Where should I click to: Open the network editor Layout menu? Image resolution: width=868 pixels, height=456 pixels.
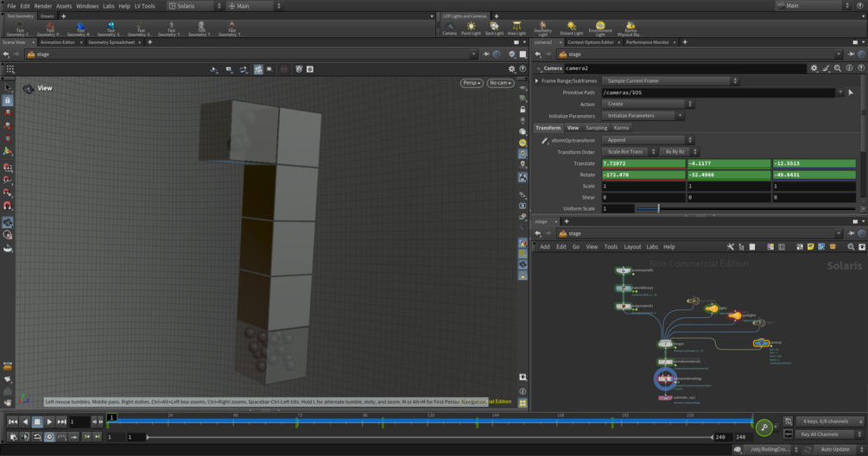[x=632, y=247]
